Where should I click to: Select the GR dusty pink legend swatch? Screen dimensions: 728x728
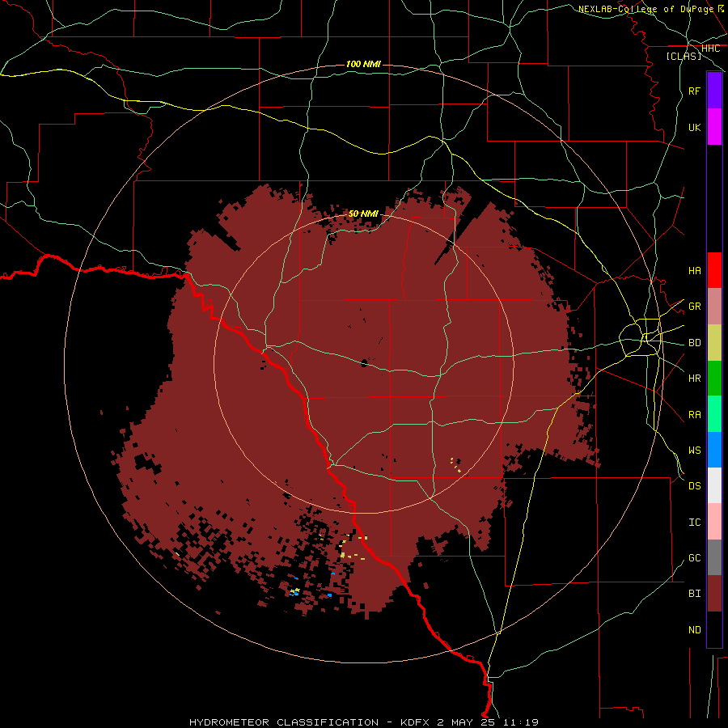[714, 307]
